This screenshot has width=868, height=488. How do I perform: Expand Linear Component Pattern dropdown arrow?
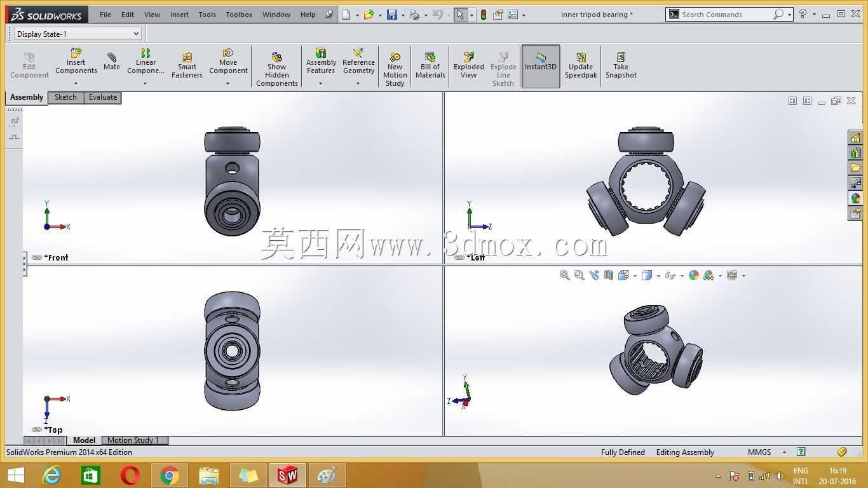coord(145,83)
